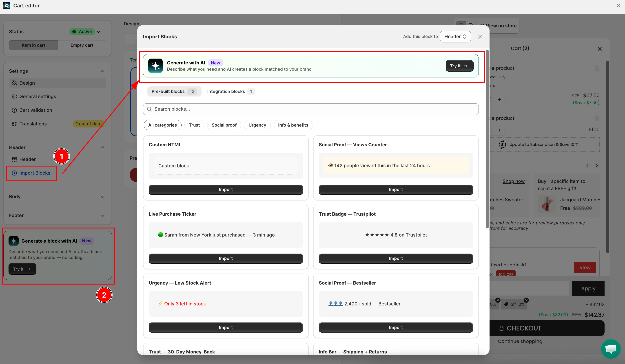Open Design settings in the sidebar
Image resolution: width=625 pixels, height=364 pixels.
coord(58,83)
